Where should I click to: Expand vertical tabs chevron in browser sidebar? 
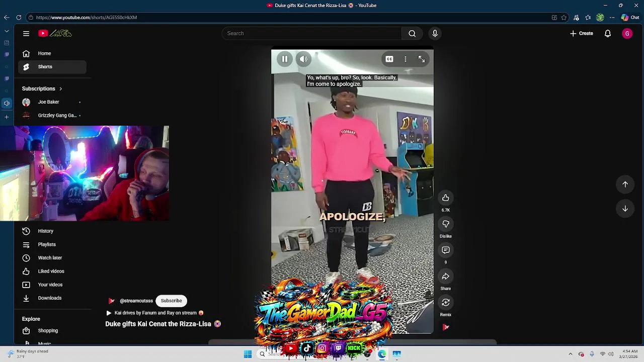coord(7,31)
